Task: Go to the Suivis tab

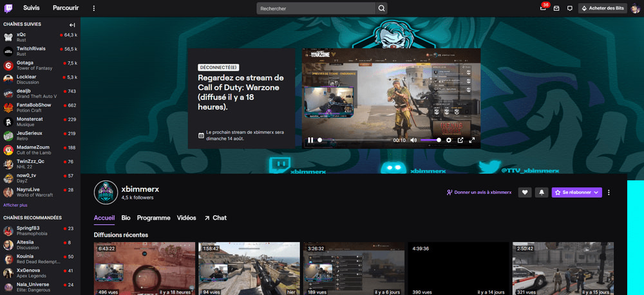Action: pos(32,8)
